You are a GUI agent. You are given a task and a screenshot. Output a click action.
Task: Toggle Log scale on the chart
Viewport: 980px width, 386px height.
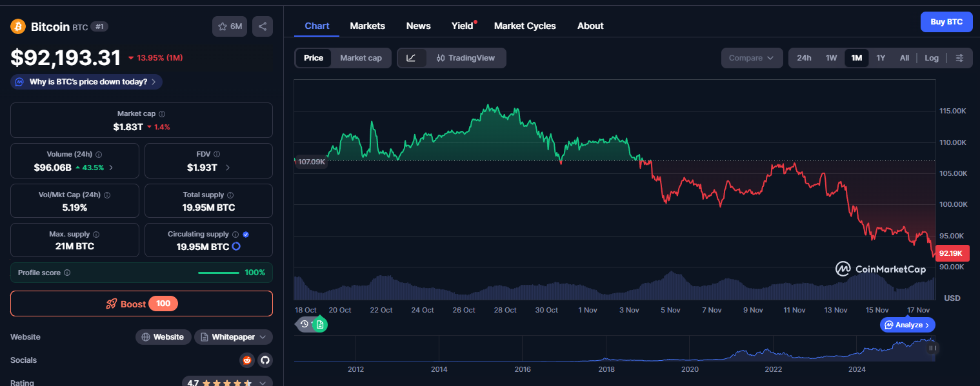point(931,58)
